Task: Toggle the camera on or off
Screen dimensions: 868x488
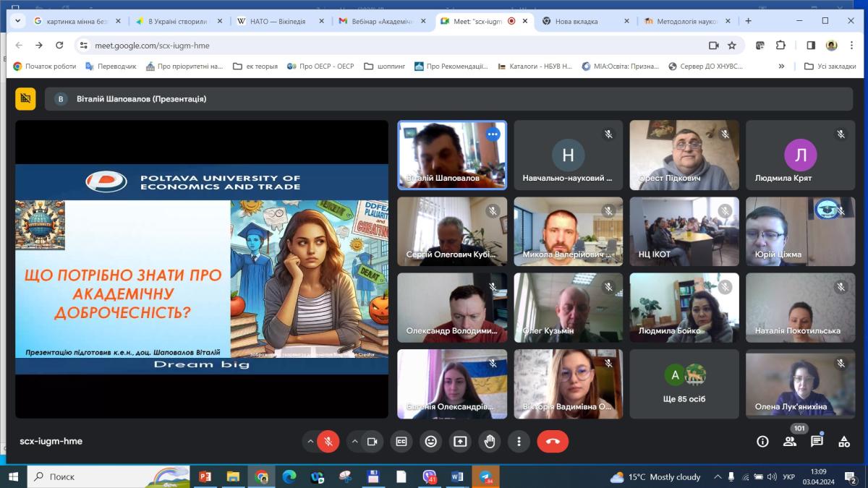Action: click(x=373, y=442)
